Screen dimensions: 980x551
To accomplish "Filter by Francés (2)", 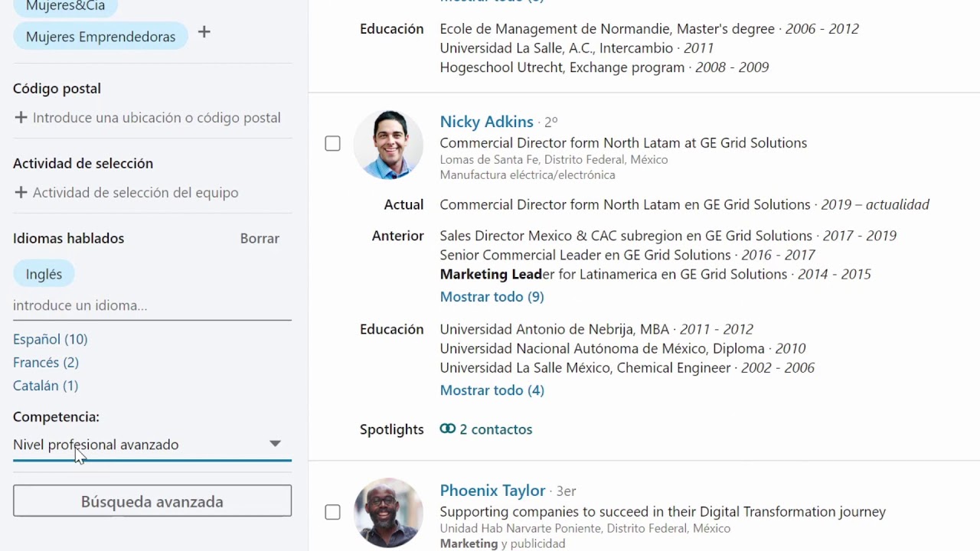I will (x=45, y=362).
